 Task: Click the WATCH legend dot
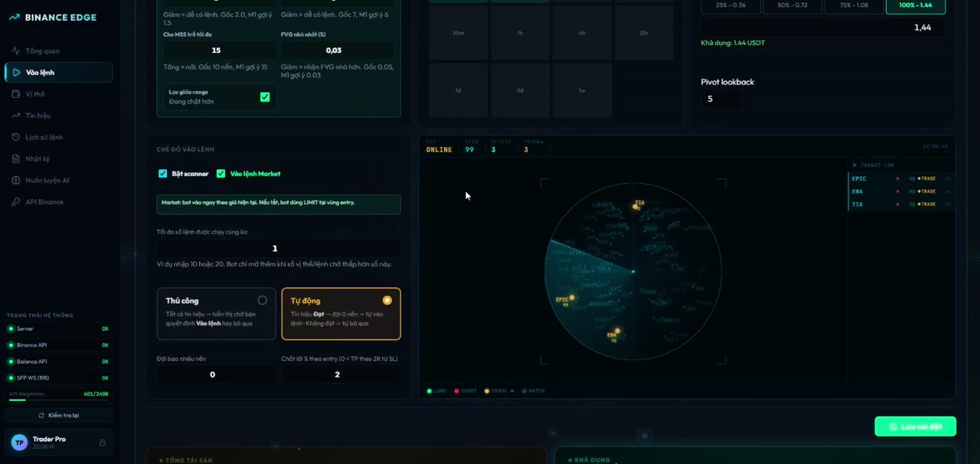click(x=524, y=391)
